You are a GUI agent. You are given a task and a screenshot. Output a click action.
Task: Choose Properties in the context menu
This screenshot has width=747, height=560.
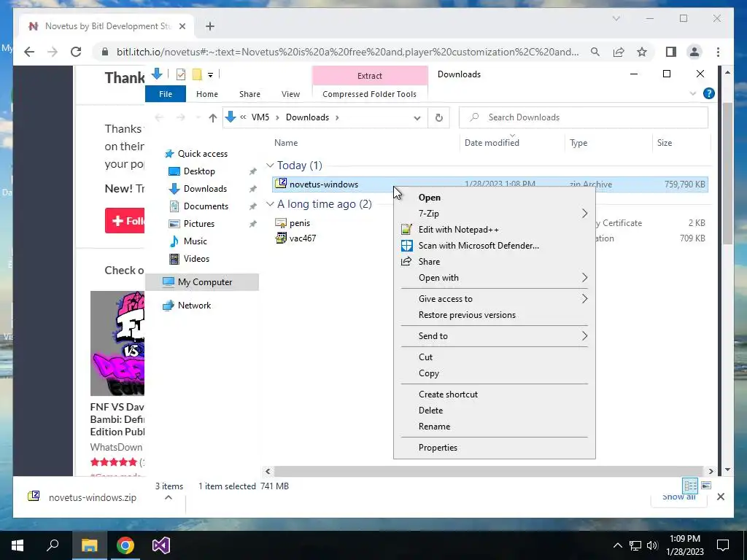coord(495,448)
